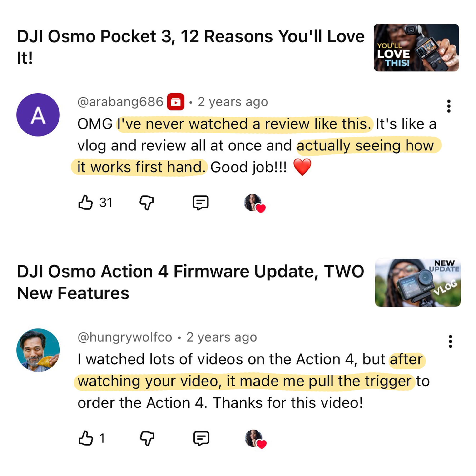This screenshot has width=476, height=476.
Task: Open replies on the @arabang686 comment
Action: click(201, 203)
